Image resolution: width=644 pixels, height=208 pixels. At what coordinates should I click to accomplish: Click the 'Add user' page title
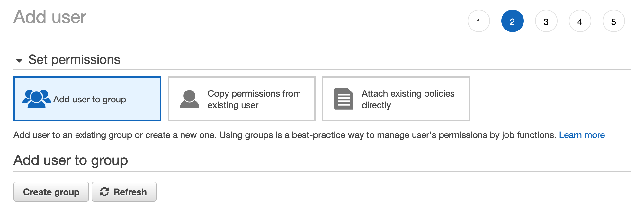pos(50,17)
